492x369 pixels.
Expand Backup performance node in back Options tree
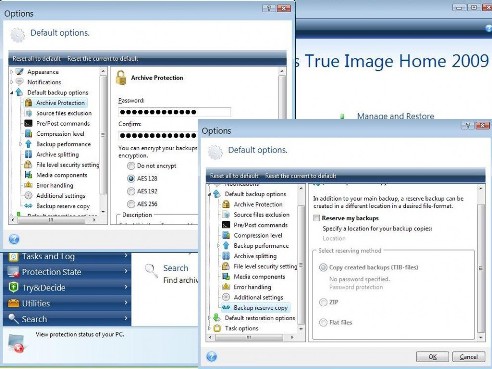point(21,144)
